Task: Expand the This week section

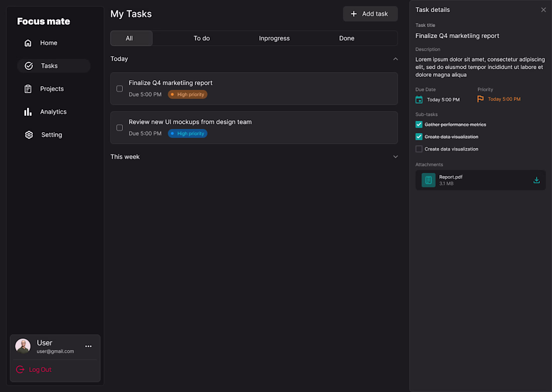Action: [x=395, y=157]
